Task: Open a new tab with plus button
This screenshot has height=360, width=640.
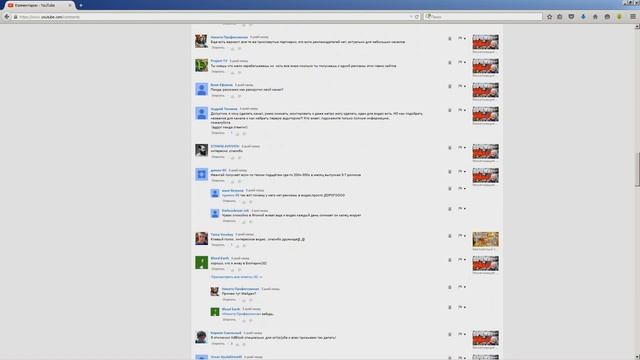Action: point(80,5)
